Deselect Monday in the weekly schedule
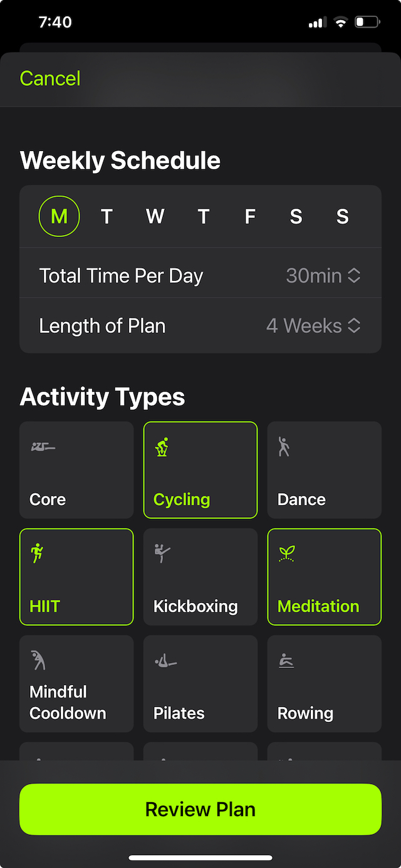 59,216
